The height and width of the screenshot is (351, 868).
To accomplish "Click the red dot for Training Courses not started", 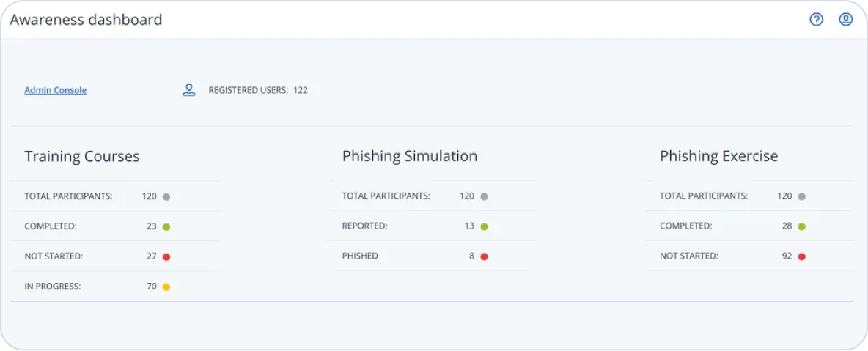I will point(166,256).
